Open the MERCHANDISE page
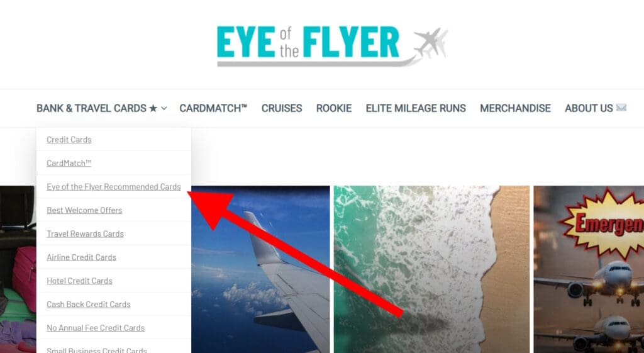The width and height of the screenshot is (644, 353). 516,108
